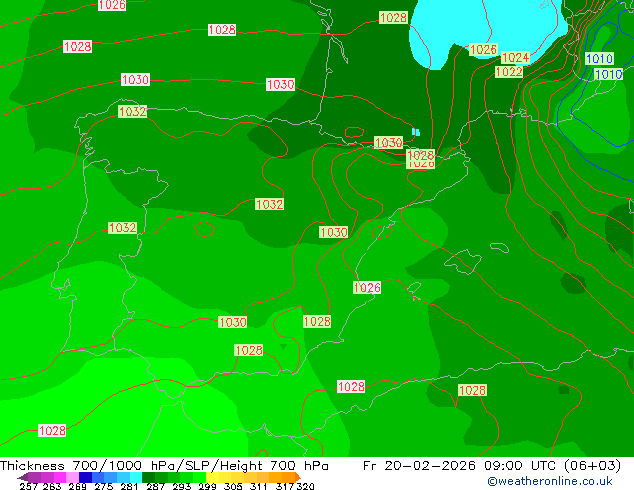The height and width of the screenshot is (490, 634).
Task: Click the purple legend swatch above 257
Action: pos(34,477)
